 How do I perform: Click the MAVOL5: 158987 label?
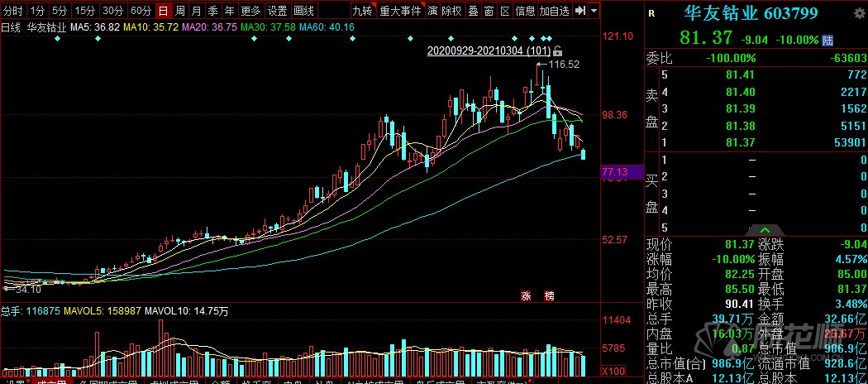(103, 311)
